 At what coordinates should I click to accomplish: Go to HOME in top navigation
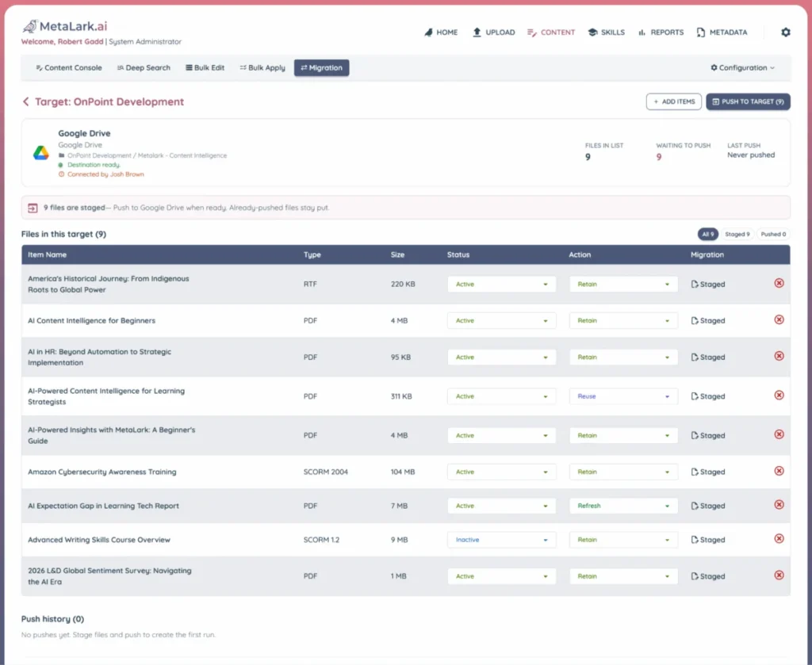click(x=441, y=32)
